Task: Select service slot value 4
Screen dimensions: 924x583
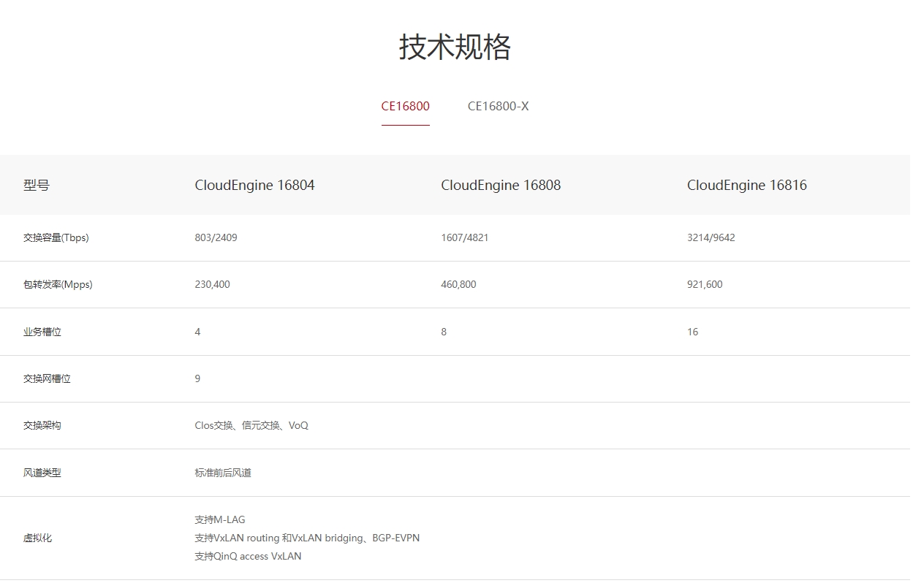Action: [x=197, y=332]
